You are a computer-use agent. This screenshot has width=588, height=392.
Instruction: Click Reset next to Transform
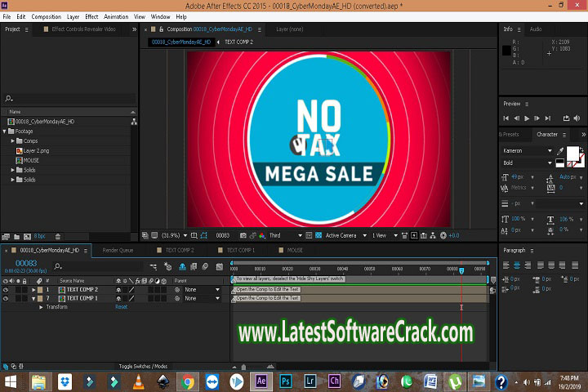121,307
